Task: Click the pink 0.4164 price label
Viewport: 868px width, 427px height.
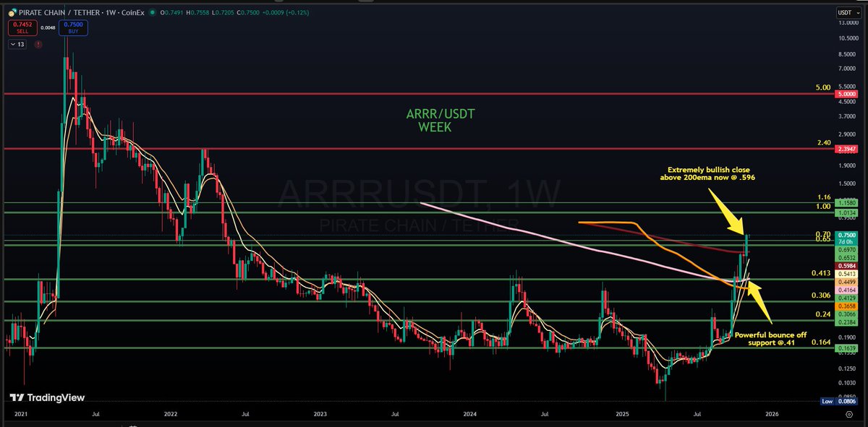Action: tap(846, 290)
